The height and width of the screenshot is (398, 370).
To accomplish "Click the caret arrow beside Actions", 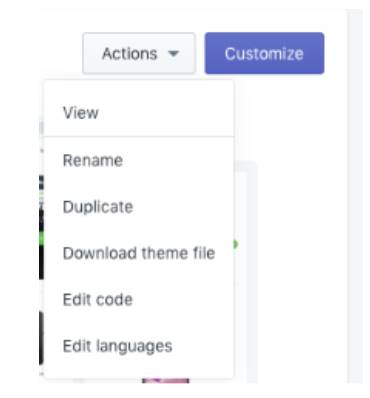I will [x=174, y=54].
